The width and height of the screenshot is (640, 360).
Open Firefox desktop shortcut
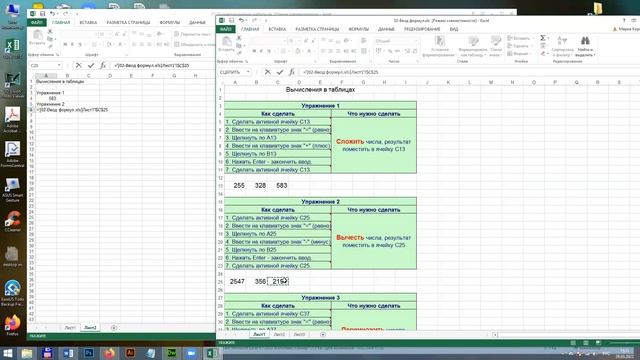point(12,325)
